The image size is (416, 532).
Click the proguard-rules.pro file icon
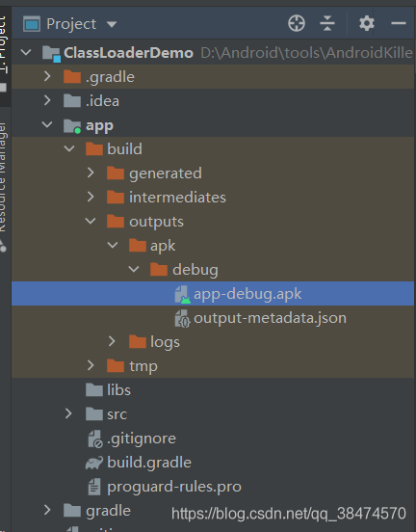(94, 487)
